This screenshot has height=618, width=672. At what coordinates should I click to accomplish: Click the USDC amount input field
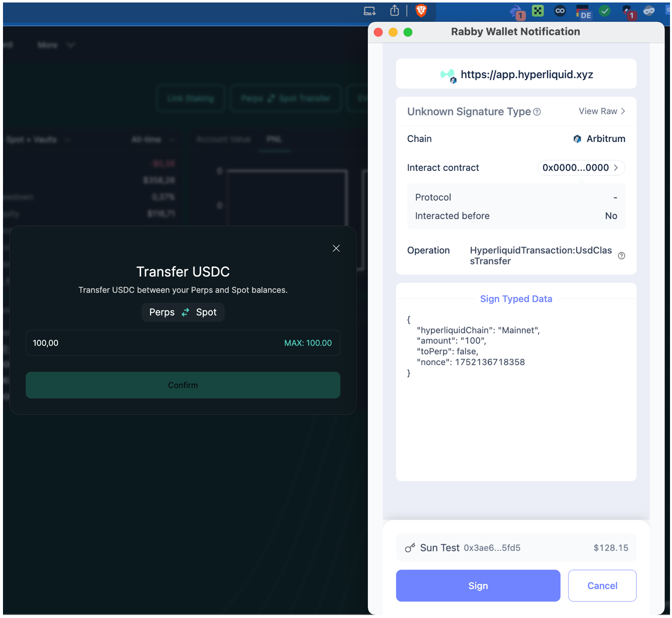coord(149,343)
